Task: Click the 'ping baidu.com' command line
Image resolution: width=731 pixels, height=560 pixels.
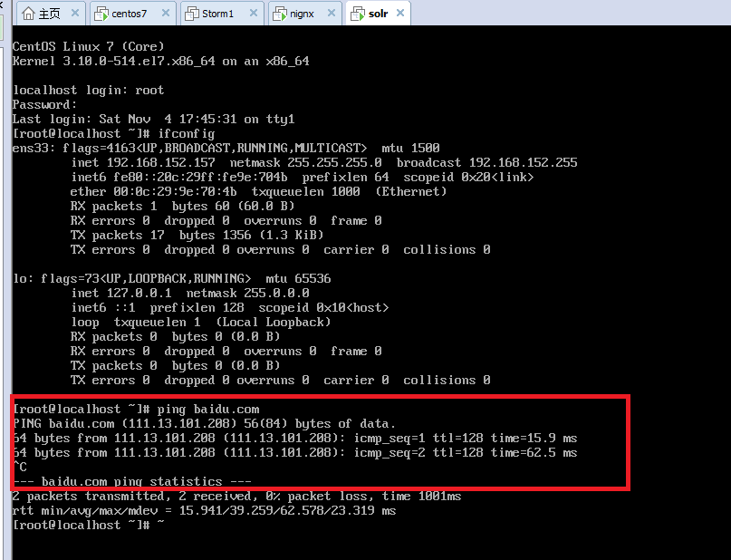Action: pyautogui.click(x=136, y=410)
